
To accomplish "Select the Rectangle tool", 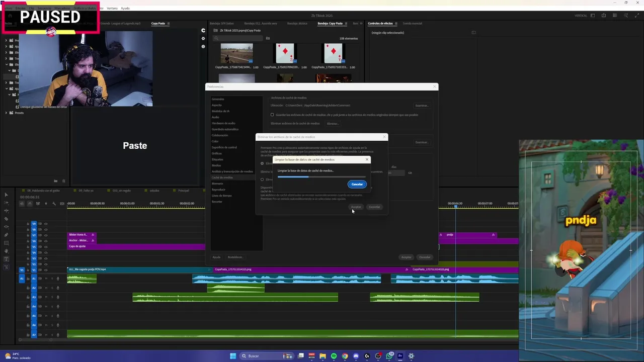I will click(x=6, y=243).
